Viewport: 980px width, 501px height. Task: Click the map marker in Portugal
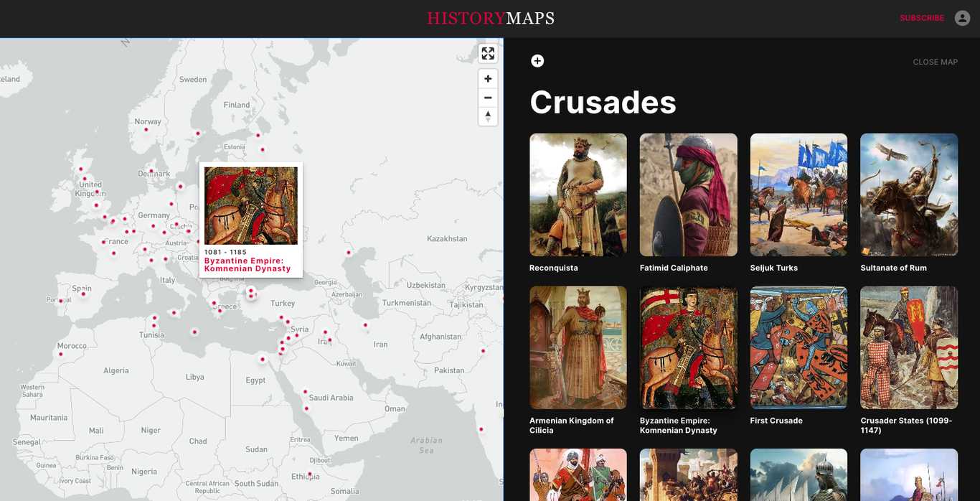pyautogui.click(x=60, y=301)
